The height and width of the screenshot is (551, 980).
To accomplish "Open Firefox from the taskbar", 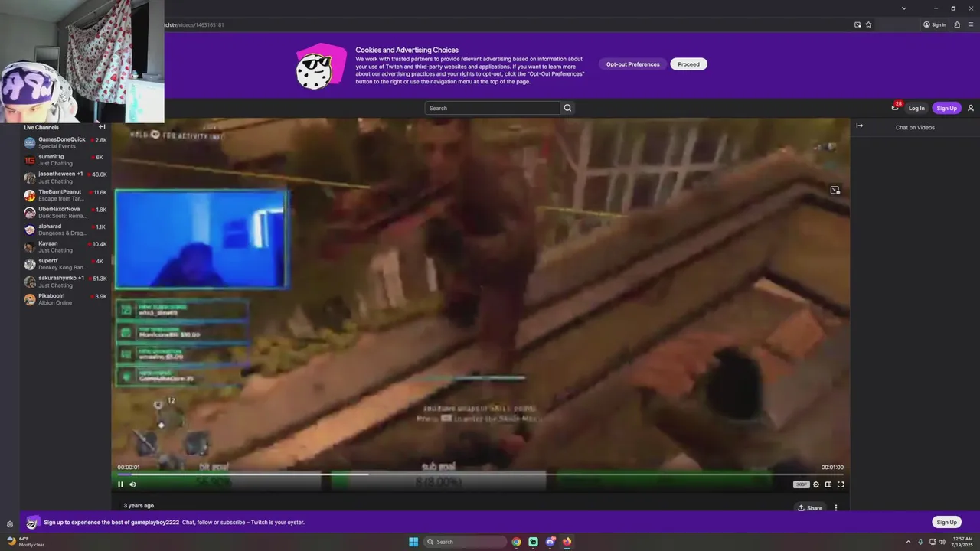I will click(567, 542).
